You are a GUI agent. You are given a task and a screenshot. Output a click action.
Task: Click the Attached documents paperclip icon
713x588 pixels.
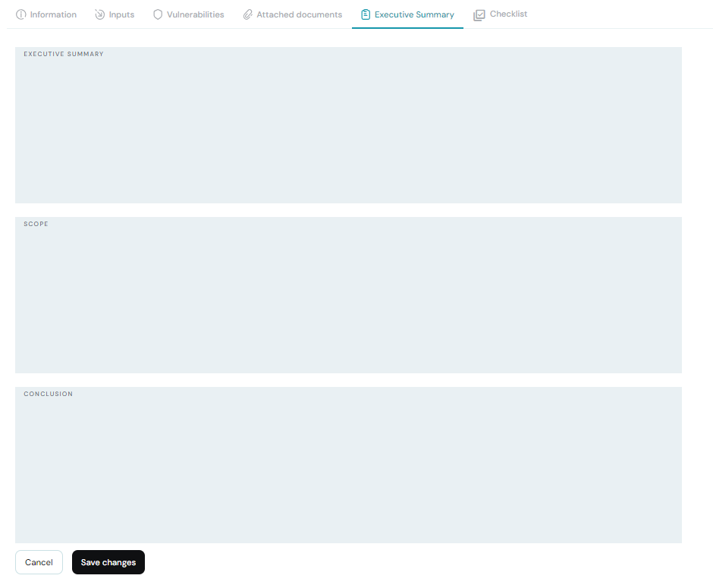tap(248, 14)
